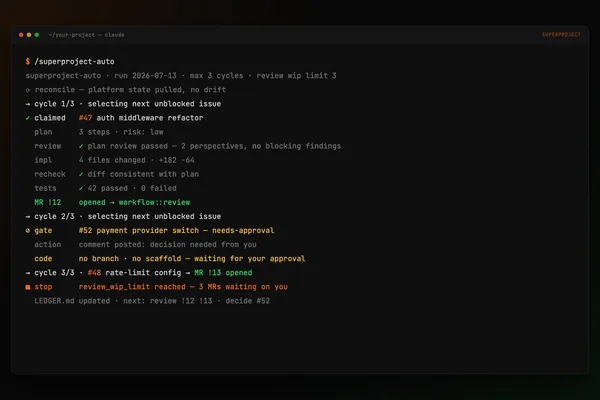Viewport: 600px width, 400px height.
Task: Click the orange stop square icon
Action: click(28, 287)
